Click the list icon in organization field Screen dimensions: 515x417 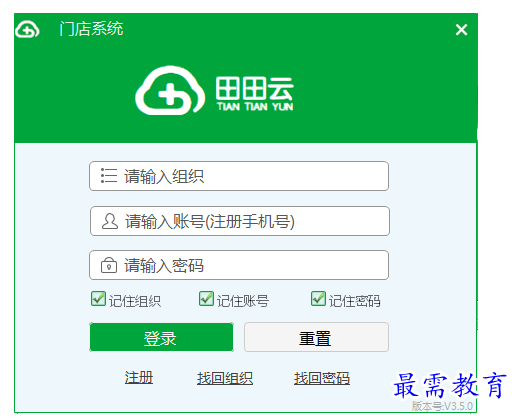[109, 175]
